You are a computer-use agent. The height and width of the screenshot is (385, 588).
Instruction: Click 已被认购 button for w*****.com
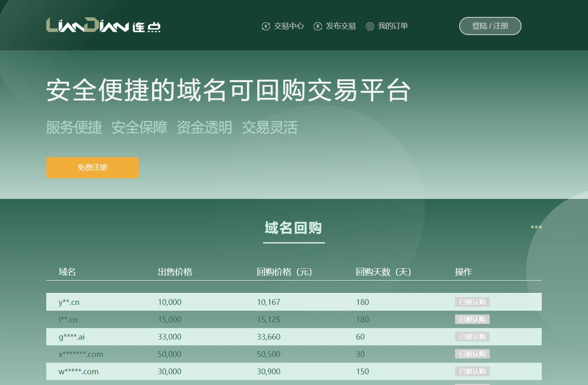pyautogui.click(x=472, y=371)
